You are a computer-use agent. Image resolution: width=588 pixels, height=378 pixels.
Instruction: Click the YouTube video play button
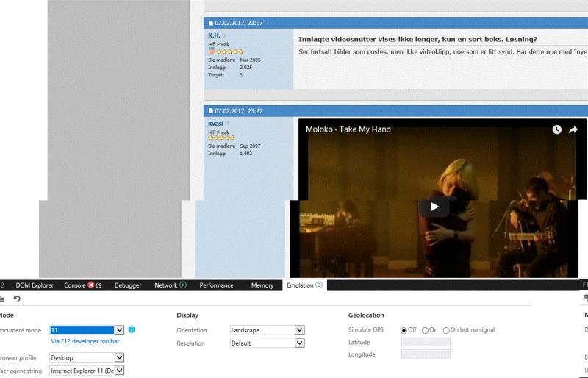tap(434, 207)
